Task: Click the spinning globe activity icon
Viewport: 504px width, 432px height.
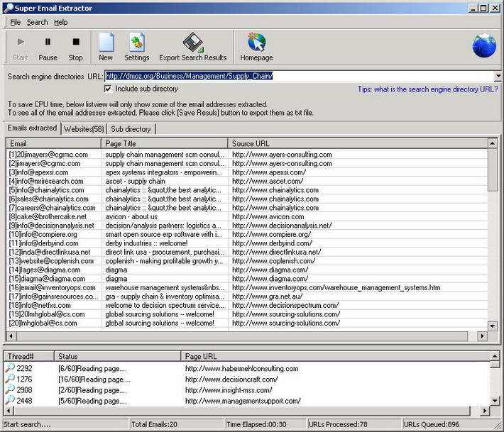Action: pyautogui.click(x=484, y=45)
